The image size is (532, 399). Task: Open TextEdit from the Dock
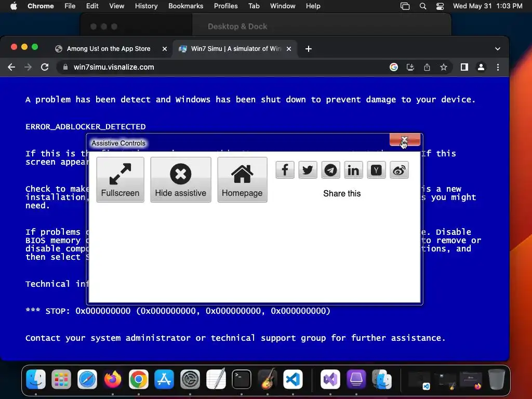tap(216, 379)
